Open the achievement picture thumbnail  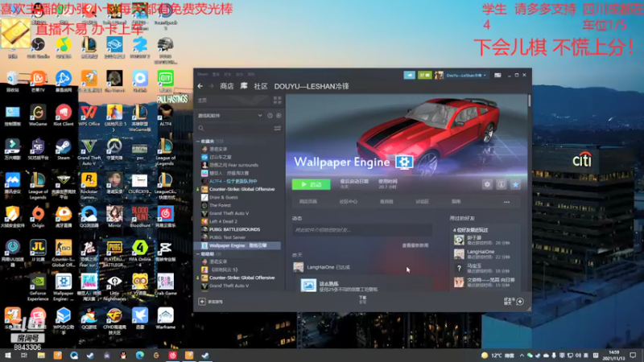[308, 285]
